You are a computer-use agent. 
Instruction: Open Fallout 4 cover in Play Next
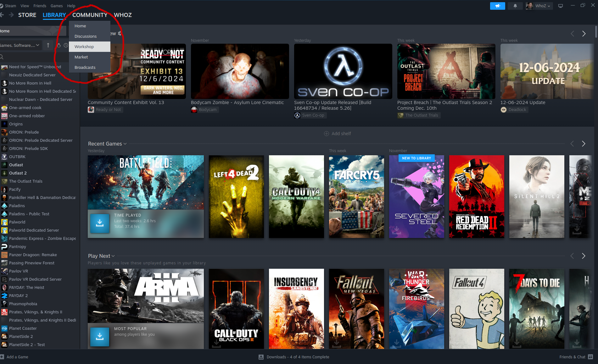pyautogui.click(x=477, y=309)
